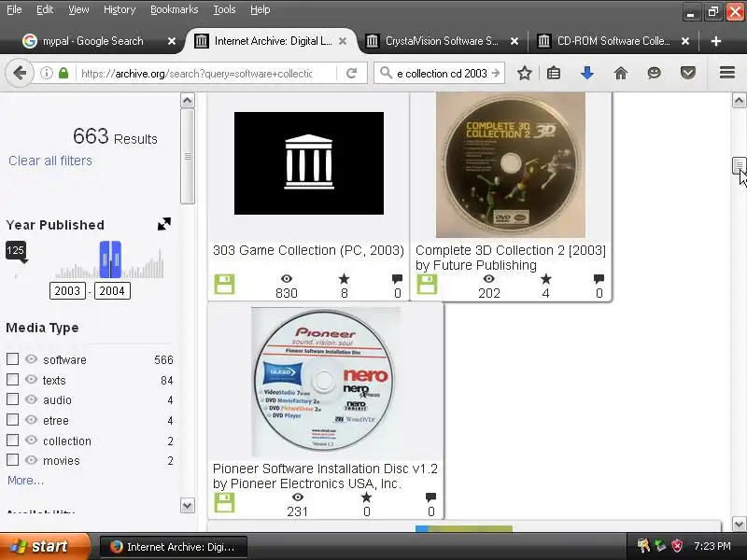
Task: Click sidebar scroll up arrow
Action: pos(188,101)
